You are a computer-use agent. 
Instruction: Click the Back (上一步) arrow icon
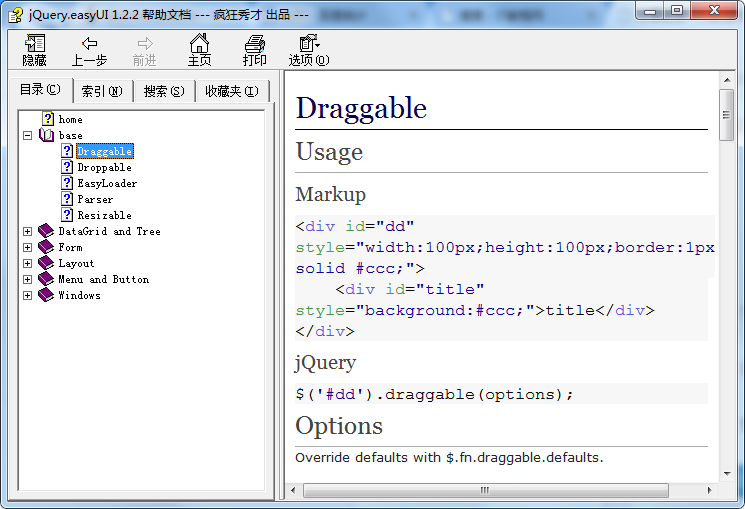[89, 43]
